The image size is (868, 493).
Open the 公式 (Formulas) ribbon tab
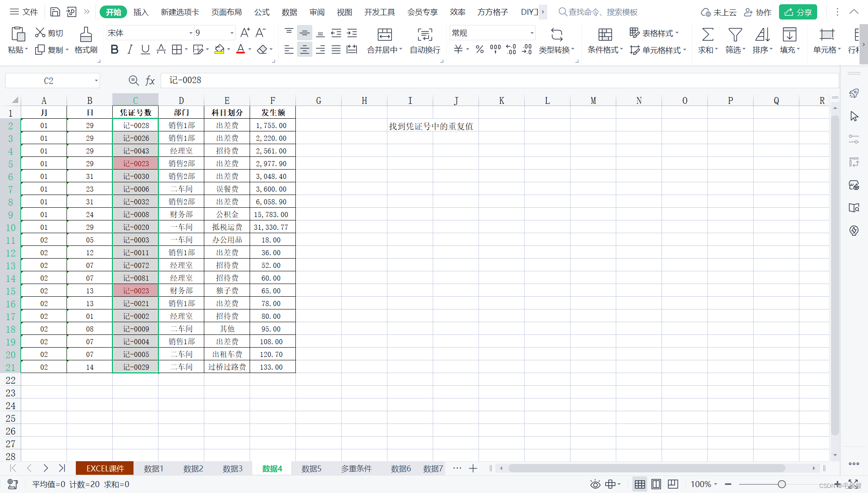[x=262, y=12]
